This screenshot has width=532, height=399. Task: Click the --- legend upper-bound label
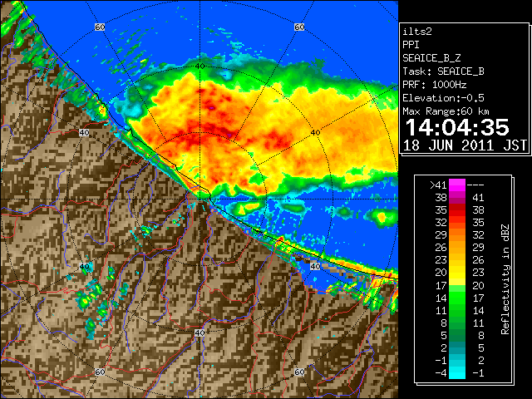[475, 185]
